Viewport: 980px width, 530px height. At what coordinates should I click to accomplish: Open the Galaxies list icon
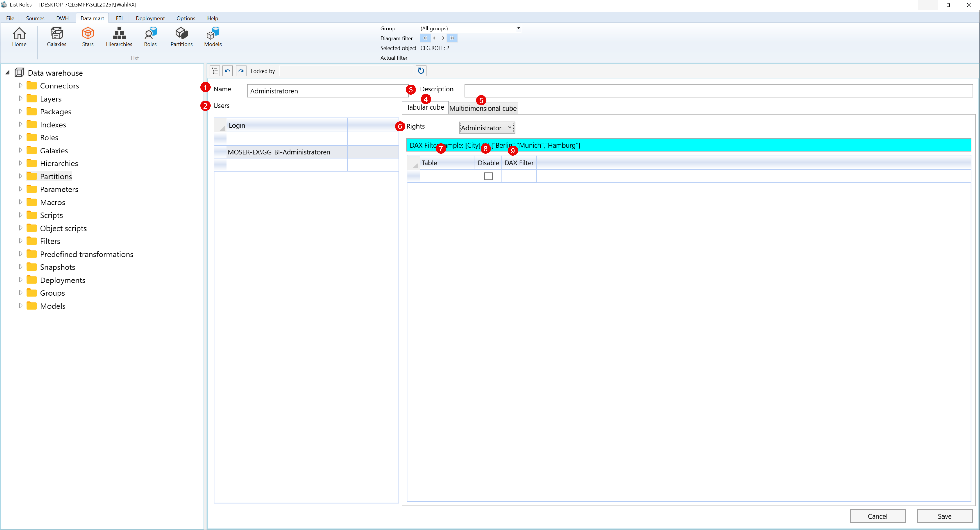click(x=56, y=37)
